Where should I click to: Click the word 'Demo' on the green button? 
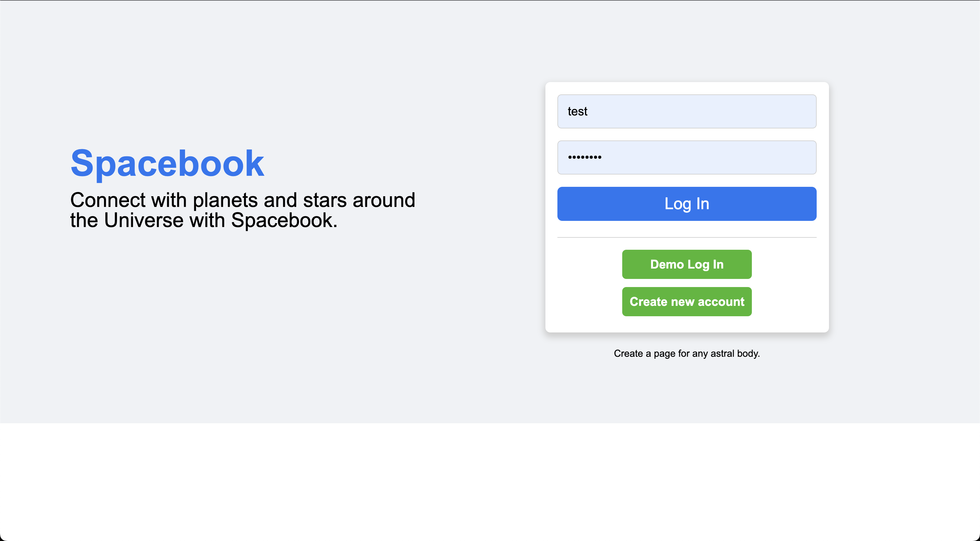[667, 264]
